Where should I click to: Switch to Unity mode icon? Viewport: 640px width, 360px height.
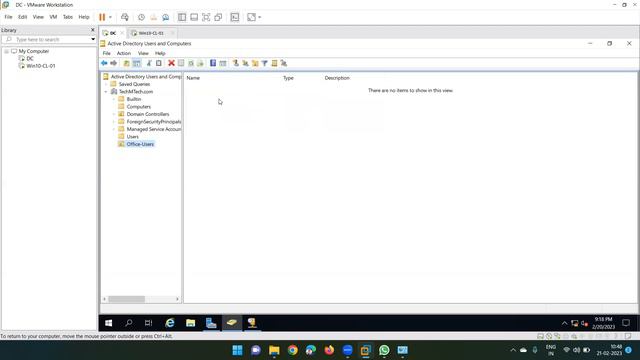[218, 17]
